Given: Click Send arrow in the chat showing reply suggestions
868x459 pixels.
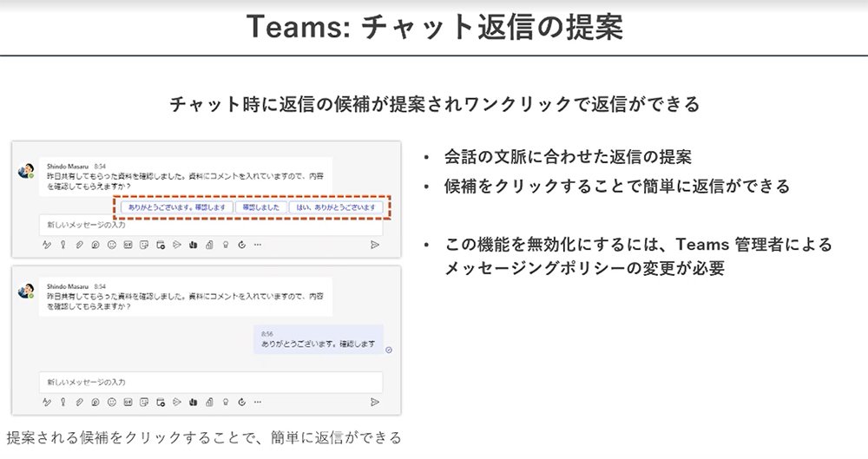Looking at the screenshot, I should (x=375, y=245).
